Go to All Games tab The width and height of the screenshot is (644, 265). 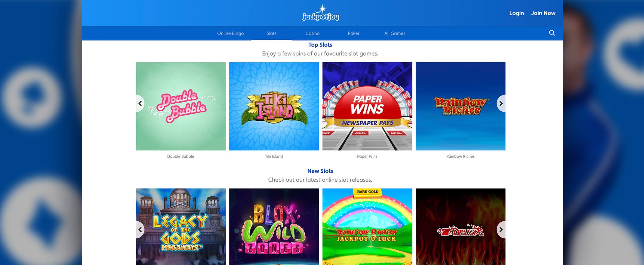click(395, 33)
